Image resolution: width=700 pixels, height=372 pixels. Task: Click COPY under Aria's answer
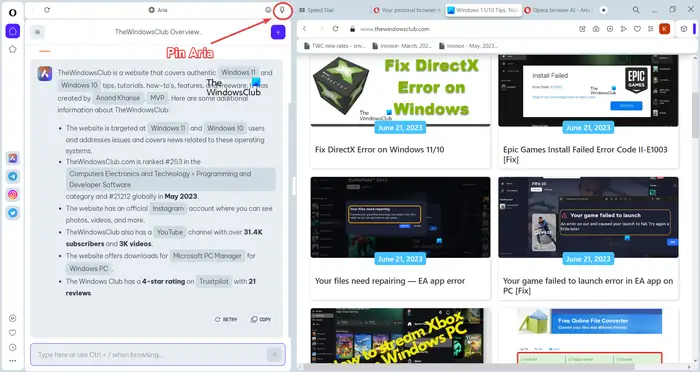[261, 320]
